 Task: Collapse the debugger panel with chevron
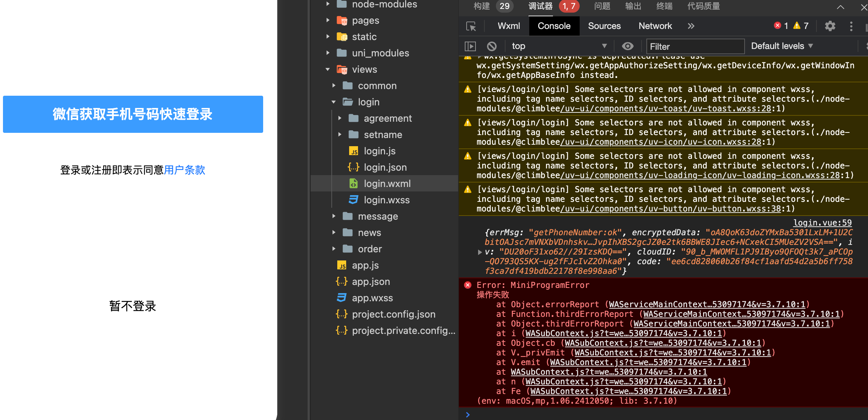pos(841,7)
